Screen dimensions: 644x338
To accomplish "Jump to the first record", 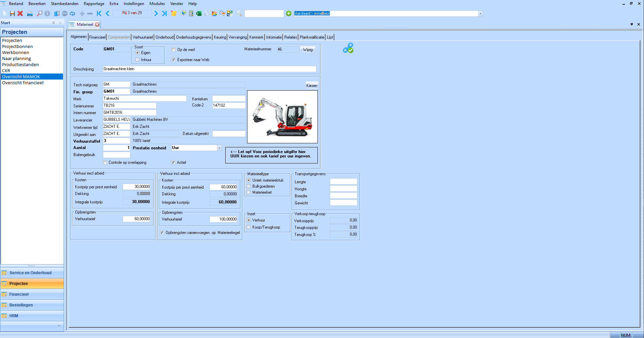I will (99, 13).
